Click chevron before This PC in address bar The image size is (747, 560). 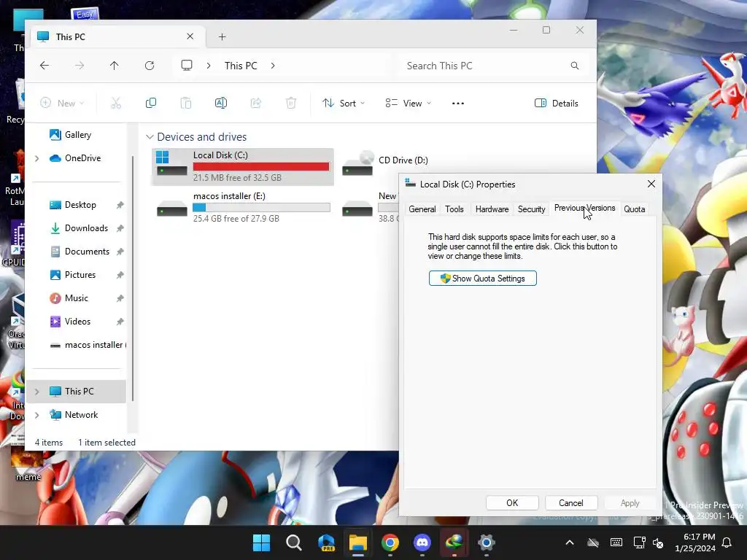click(x=209, y=66)
